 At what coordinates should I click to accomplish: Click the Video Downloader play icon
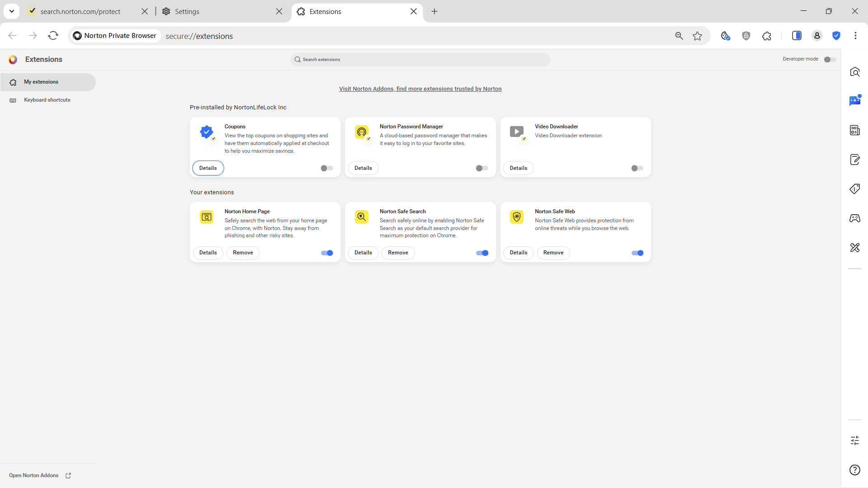517,132
